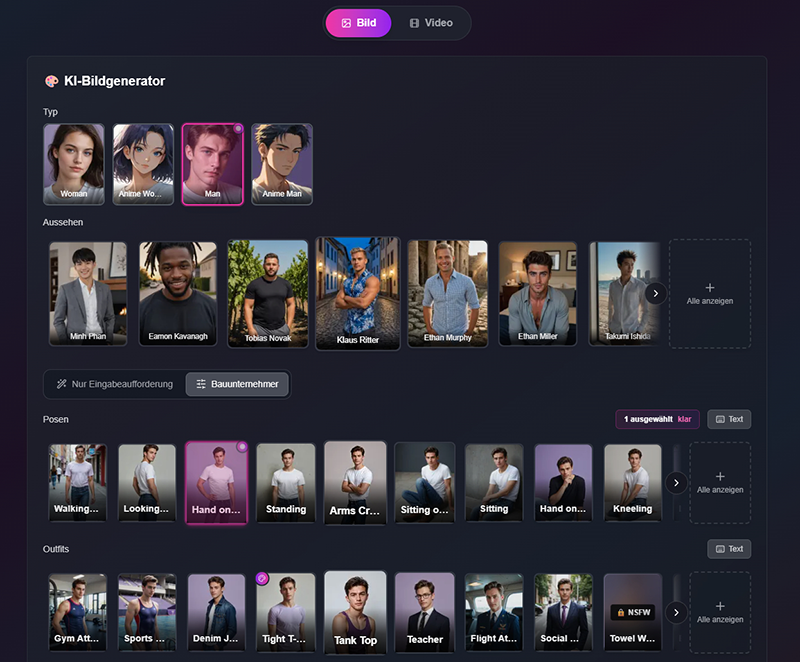This screenshot has width=800, height=662.
Task: Show more poses with the Posen arrow
Action: pyautogui.click(x=676, y=482)
